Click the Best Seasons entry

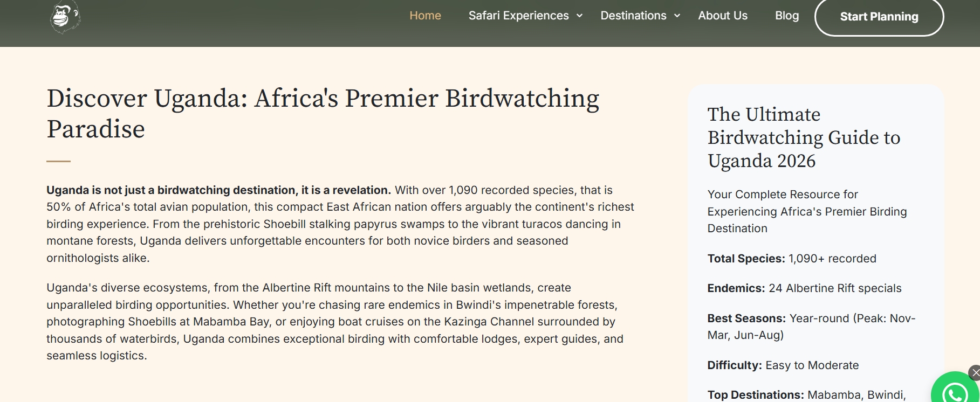click(x=811, y=327)
